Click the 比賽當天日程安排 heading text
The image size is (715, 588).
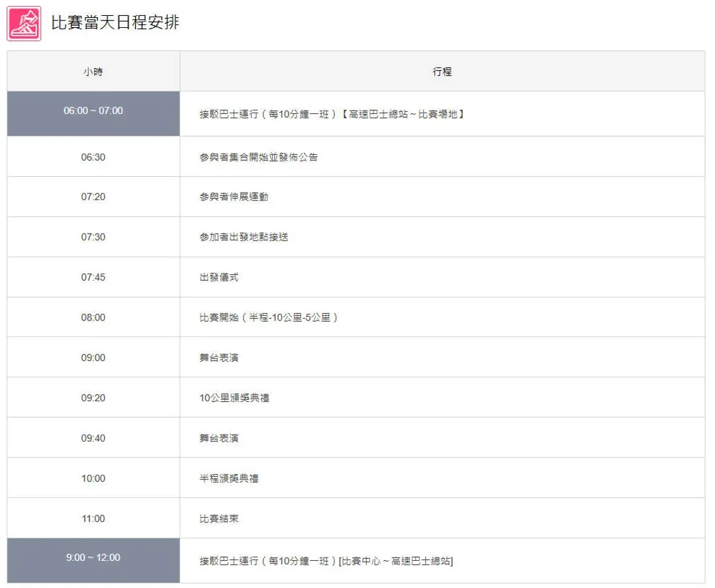click(x=115, y=23)
